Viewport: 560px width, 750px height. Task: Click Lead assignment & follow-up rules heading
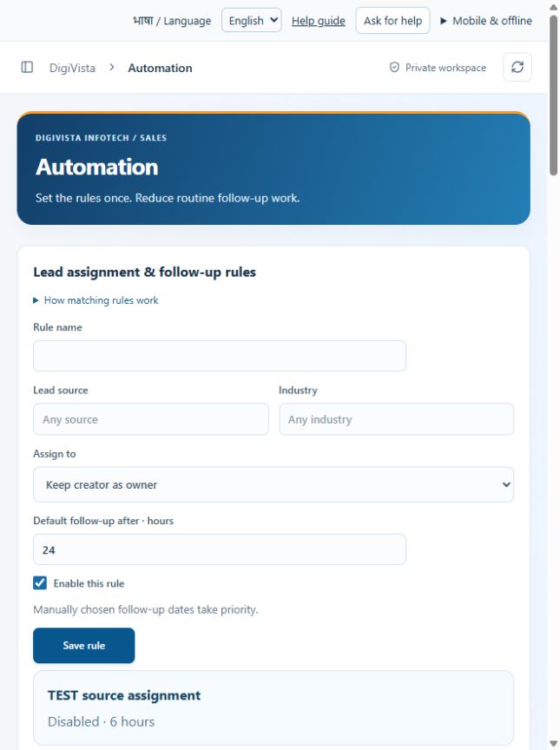tap(144, 273)
